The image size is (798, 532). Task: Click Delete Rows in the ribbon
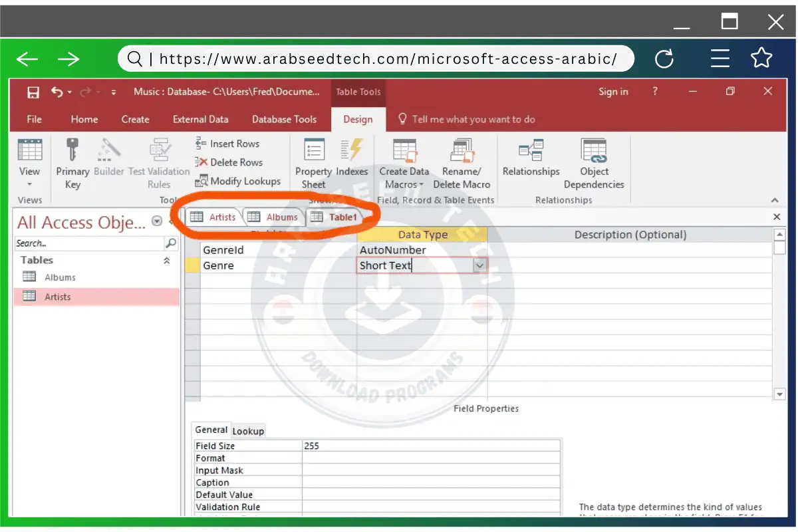tap(229, 162)
